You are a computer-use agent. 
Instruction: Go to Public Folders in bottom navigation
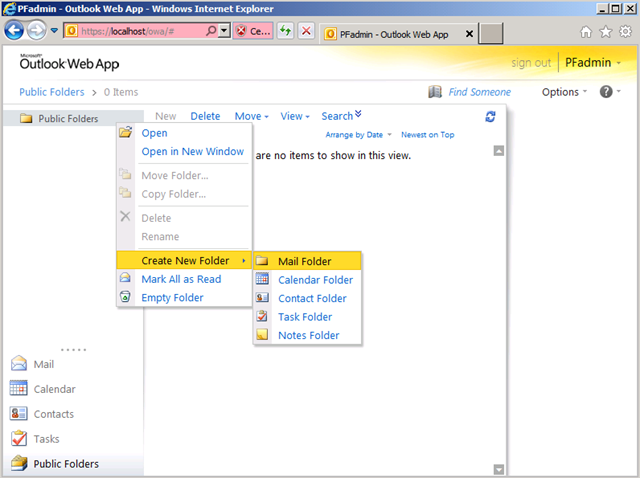(55, 463)
